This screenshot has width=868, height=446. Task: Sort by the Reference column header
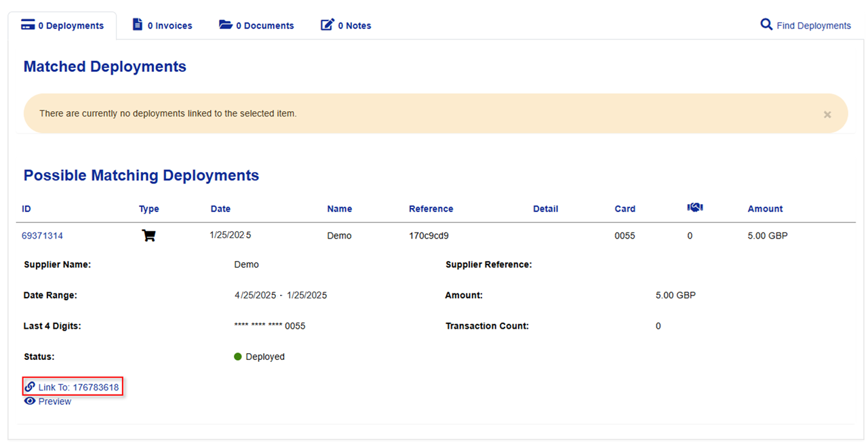point(431,209)
